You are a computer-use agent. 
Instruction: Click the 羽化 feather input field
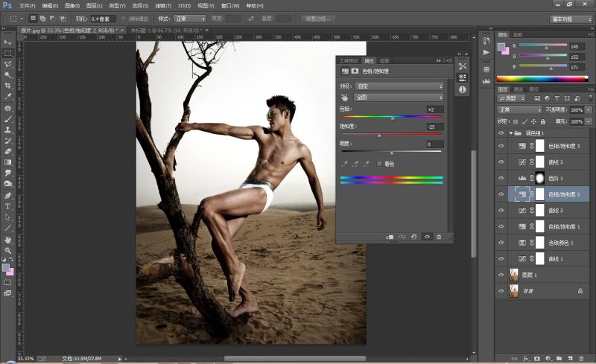(x=103, y=19)
